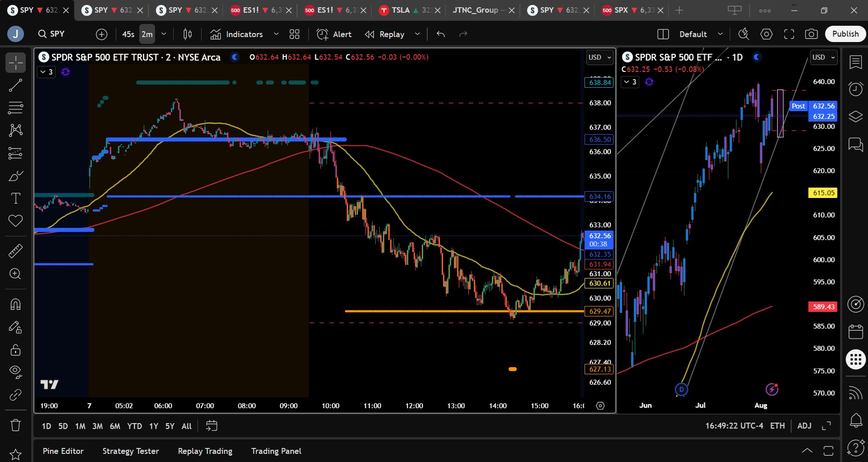Expand the indicator legend on 1D chart
The height and width of the screenshot is (462, 868).
point(630,82)
